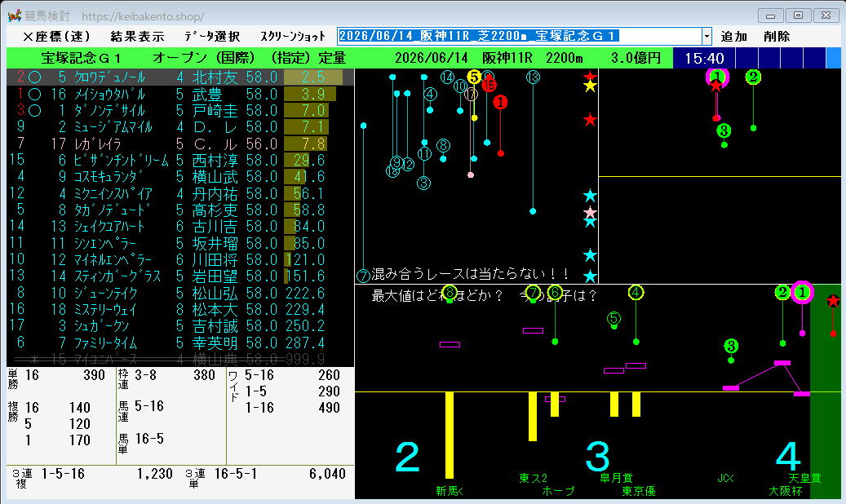Open the データ選択 menu
The height and width of the screenshot is (504, 846).
coord(212,37)
